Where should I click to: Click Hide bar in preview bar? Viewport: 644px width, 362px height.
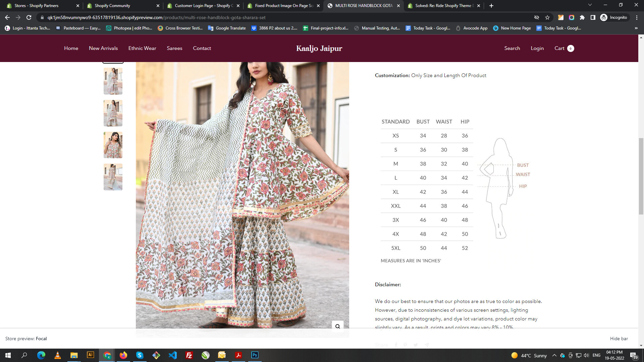619,339
